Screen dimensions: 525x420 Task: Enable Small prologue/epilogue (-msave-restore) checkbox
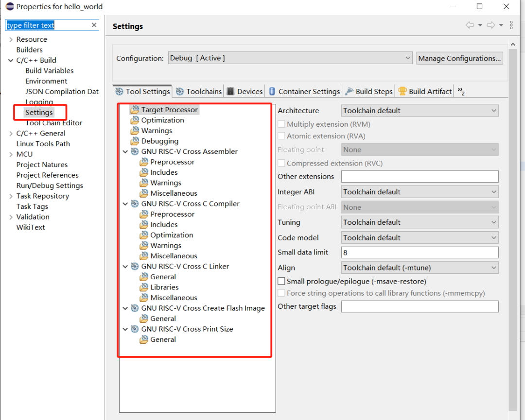(281, 281)
